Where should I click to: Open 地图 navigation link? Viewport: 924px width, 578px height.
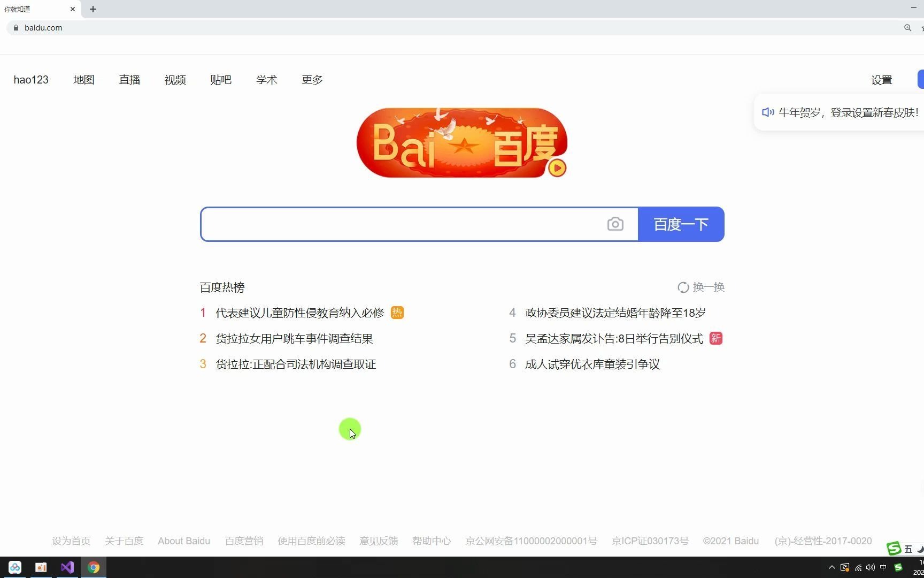tap(84, 80)
